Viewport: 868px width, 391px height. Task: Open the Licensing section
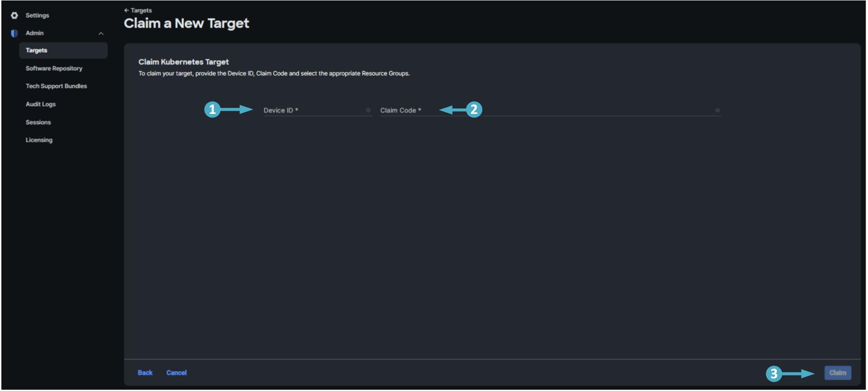point(39,140)
